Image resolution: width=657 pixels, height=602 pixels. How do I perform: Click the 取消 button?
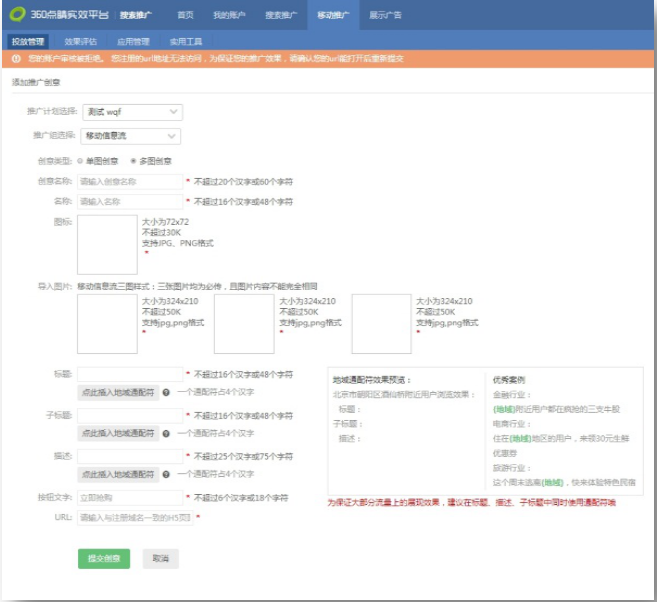coord(160,558)
